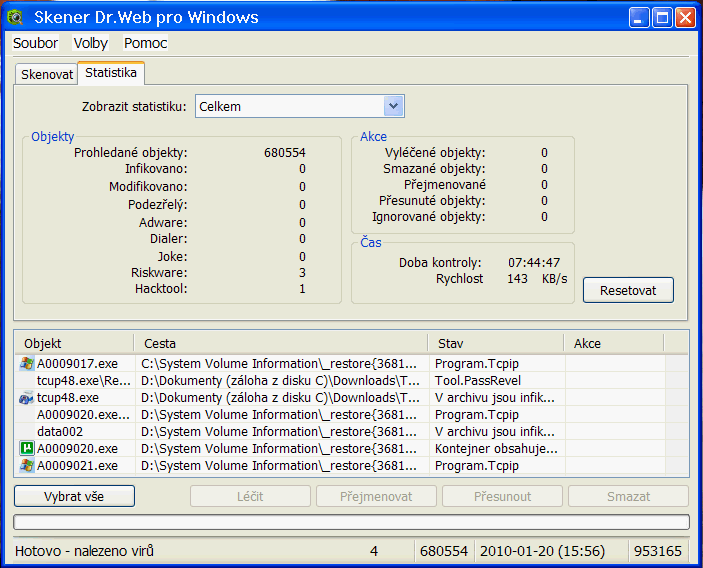The height and width of the screenshot is (568, 703).
Task: Click the status bar text Hotovo - nalezeno virů
Action: (x=84, y=551)
